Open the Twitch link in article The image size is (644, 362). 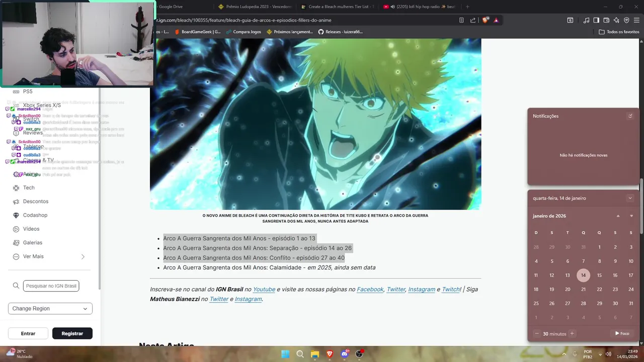(x=451, y=290)
